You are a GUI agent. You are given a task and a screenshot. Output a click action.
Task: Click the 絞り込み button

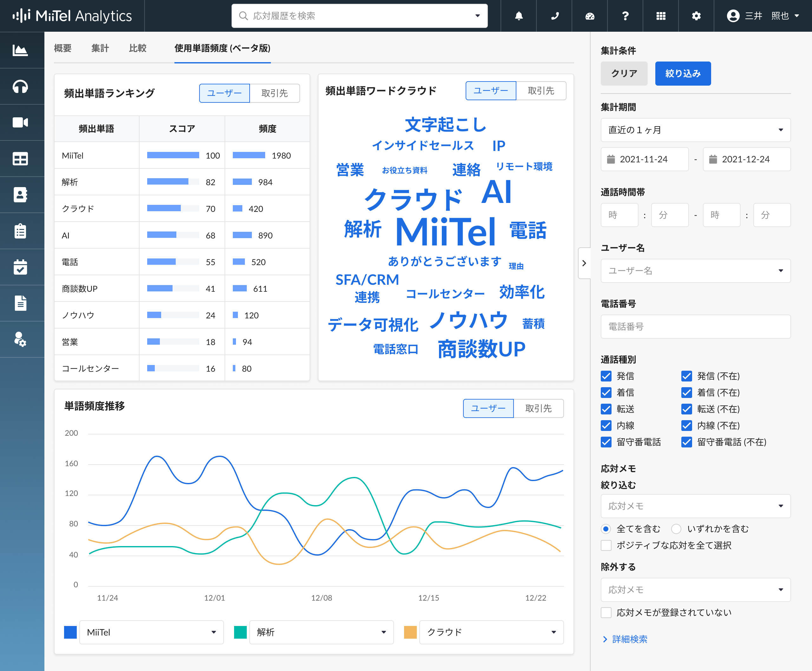683,74
